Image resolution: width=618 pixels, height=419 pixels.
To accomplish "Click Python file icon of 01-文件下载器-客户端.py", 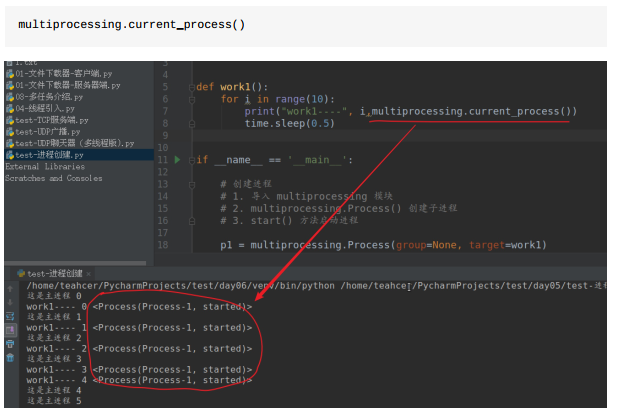I will 10,74.
